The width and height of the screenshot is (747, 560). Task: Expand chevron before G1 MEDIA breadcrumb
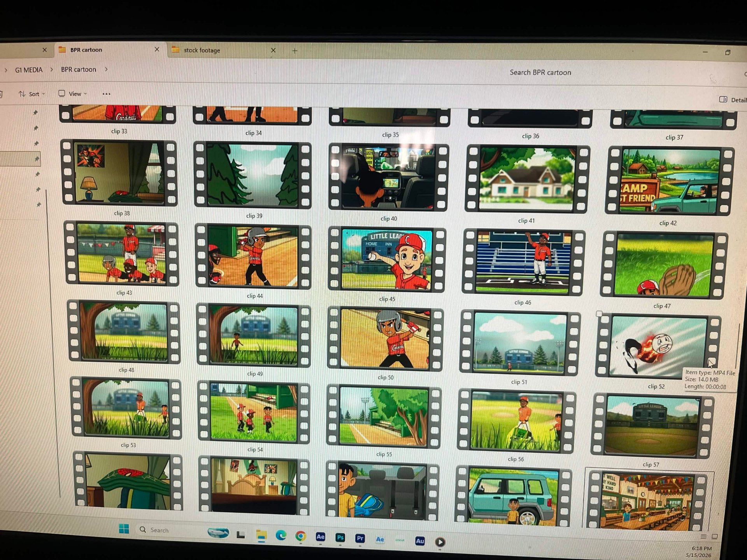point(5,70)
